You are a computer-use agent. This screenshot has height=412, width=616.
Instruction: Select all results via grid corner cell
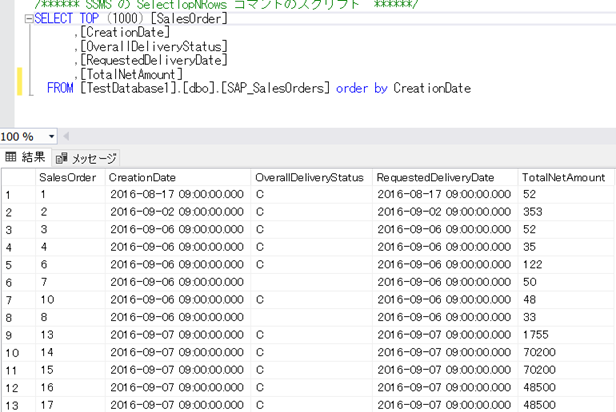(18, 178)
